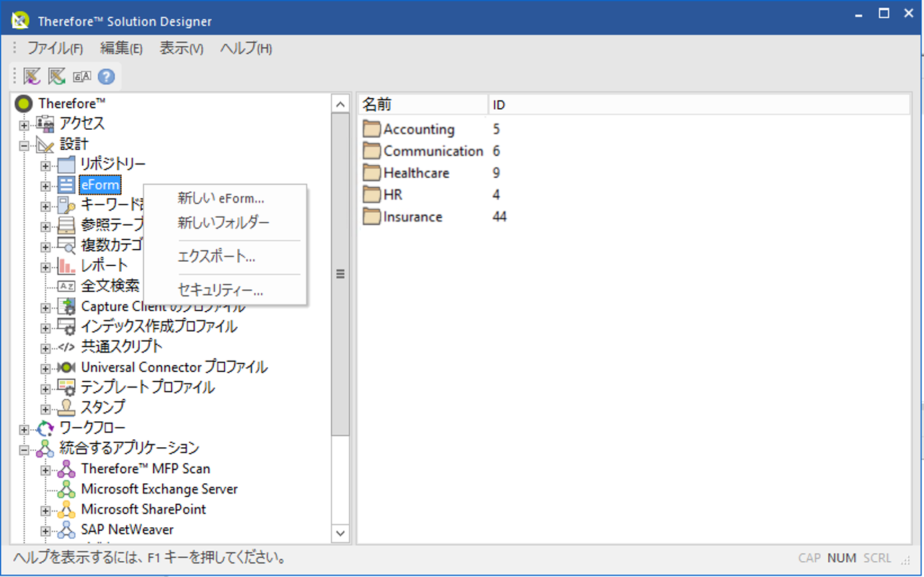924x577 pixels.
Task: Click the Healthcare folder icon
Action: pos(371,173)
